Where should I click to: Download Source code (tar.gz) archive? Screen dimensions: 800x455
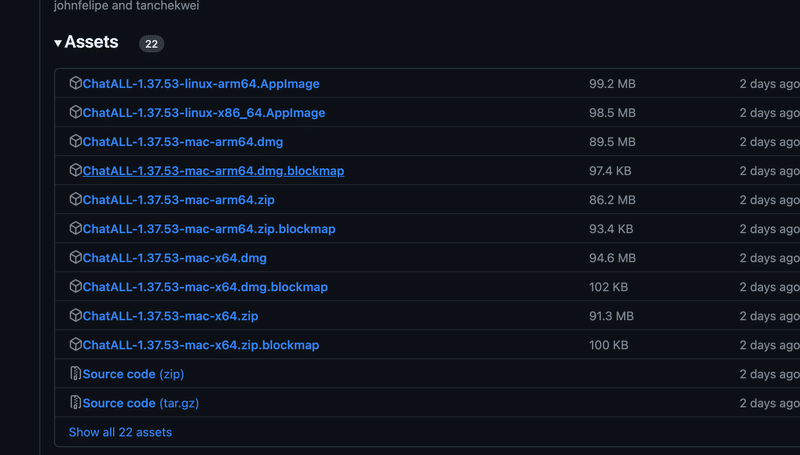tap(141, 403)
